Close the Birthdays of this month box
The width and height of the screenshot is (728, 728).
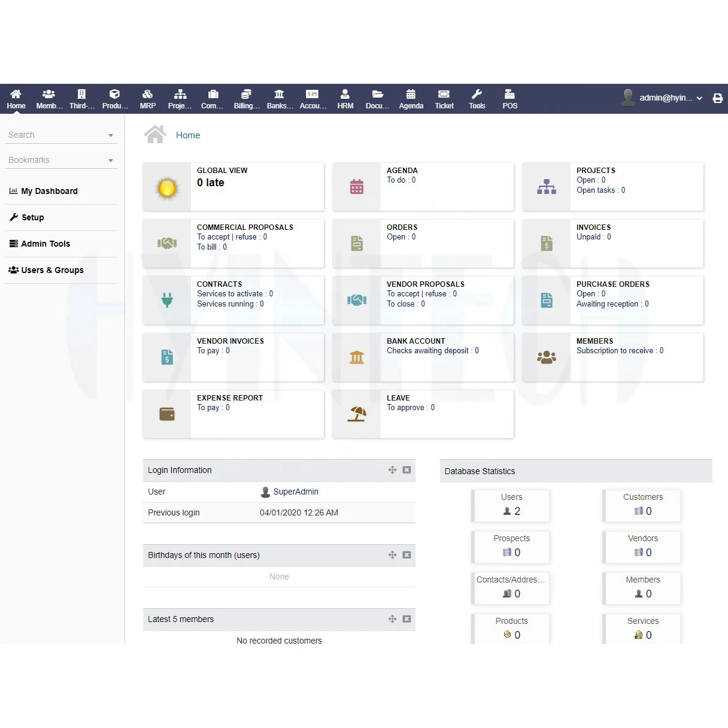click(407, 555)
